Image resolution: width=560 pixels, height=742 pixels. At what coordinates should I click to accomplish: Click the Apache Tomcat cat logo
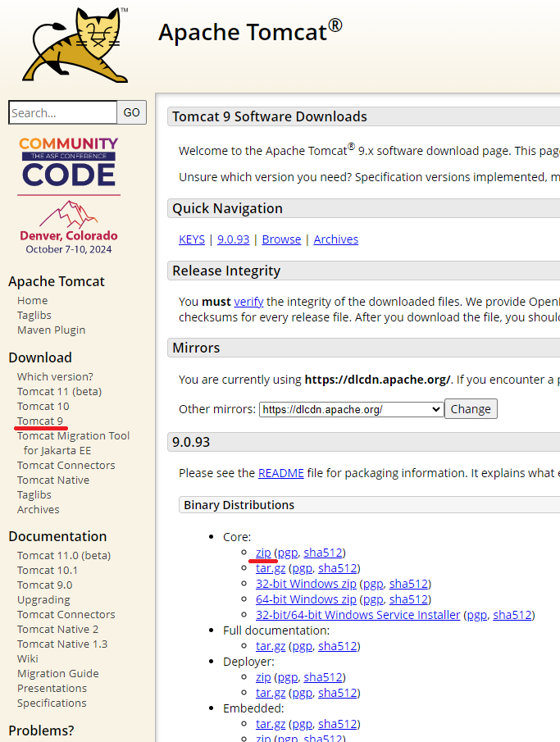tap(75, 45)
